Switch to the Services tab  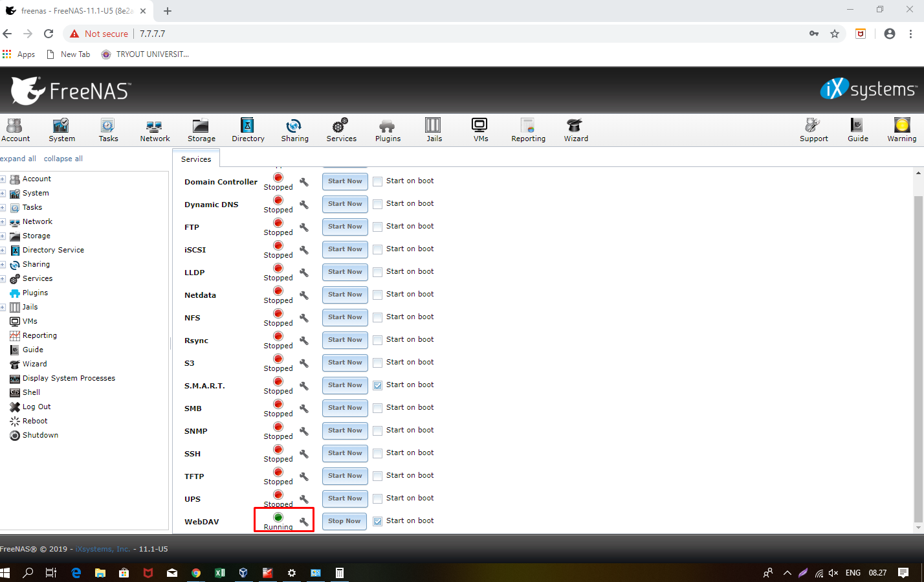[195, 158]
